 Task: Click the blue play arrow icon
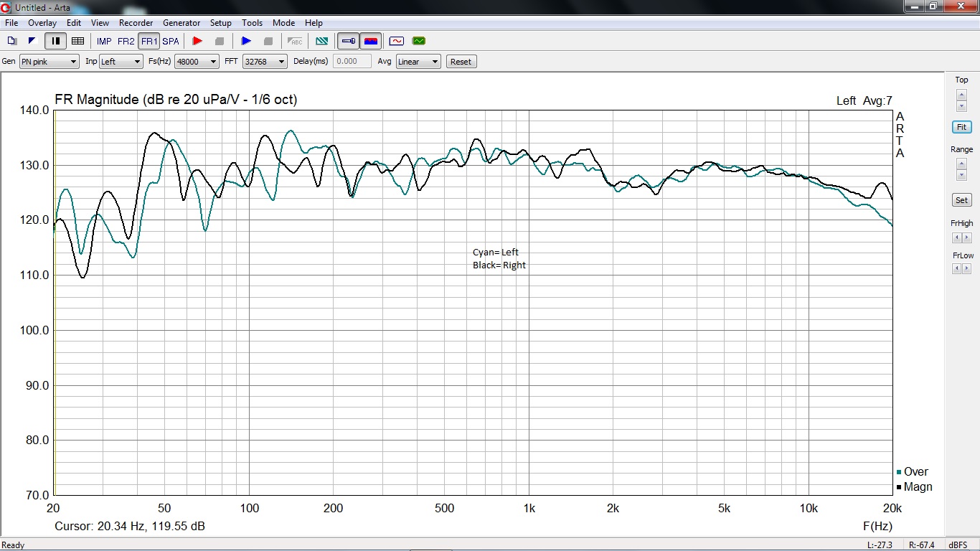tap(246, 42)
